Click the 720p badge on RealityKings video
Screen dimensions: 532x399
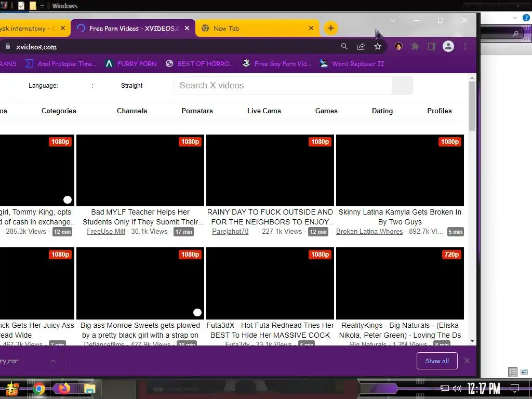[x=451, y=255]
